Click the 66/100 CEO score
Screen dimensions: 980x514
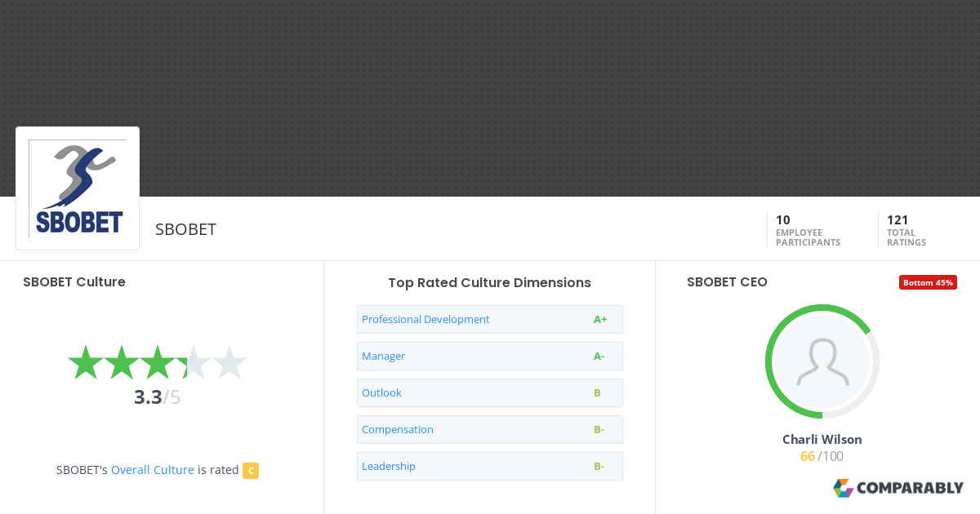click(822, 457)
